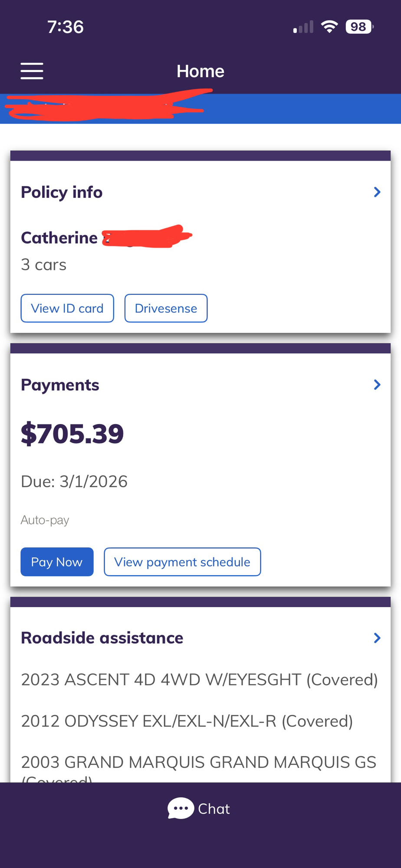Click the Pay Now button
This screenshot has width=401, height=868.
point(57,562)
